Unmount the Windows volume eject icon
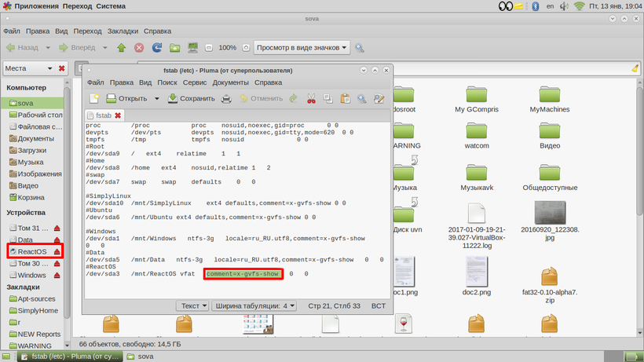 57,276
